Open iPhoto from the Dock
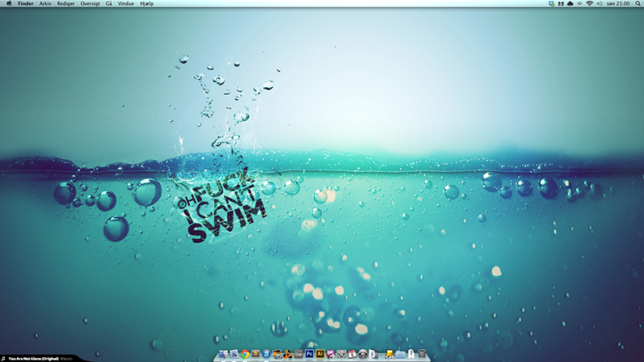The image size is (644, 362). coord(277,354)
